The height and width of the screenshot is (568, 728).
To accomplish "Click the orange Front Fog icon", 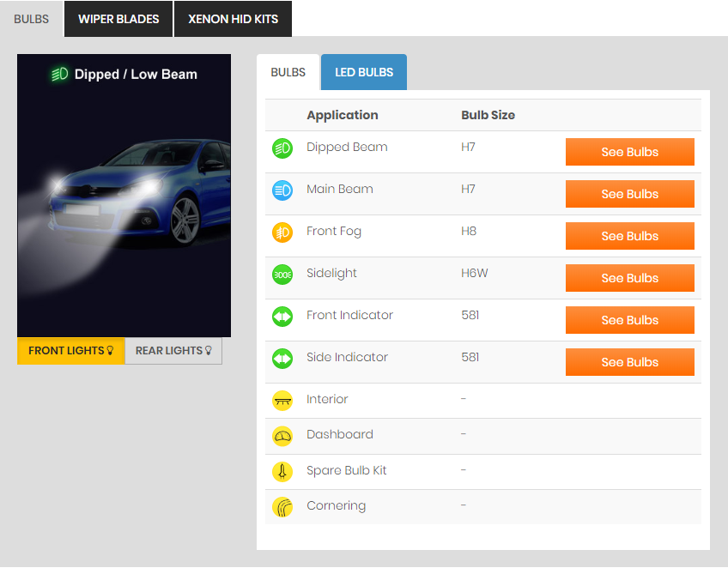I will click(x=282, y=233).
